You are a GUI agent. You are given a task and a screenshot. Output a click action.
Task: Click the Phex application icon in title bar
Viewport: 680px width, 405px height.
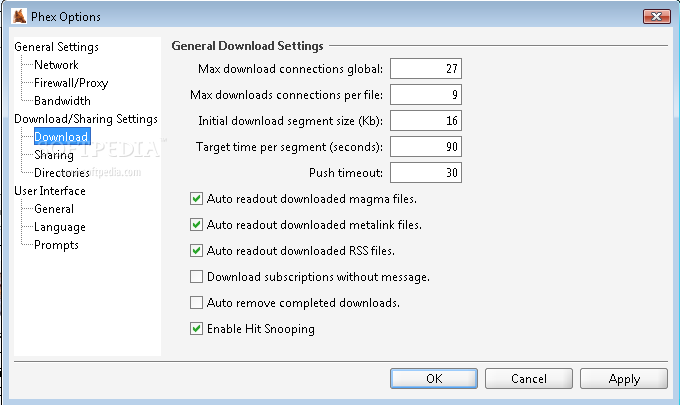(x=19, y=16)
